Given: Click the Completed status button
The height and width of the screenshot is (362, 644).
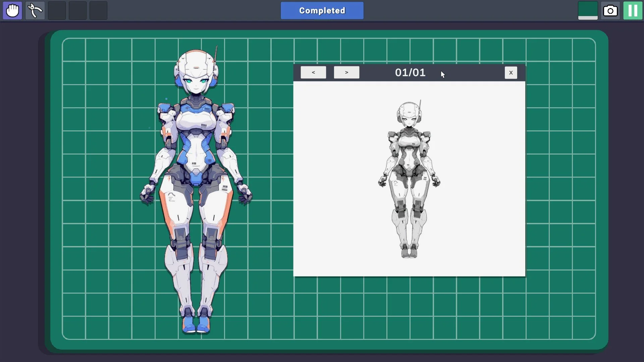Looking at the screenshot, I should coord(322,11).
